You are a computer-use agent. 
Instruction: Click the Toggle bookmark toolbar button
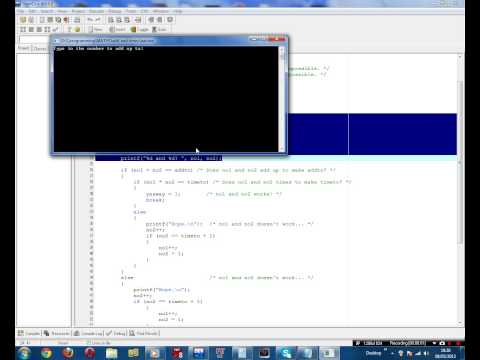pos(140,30)
